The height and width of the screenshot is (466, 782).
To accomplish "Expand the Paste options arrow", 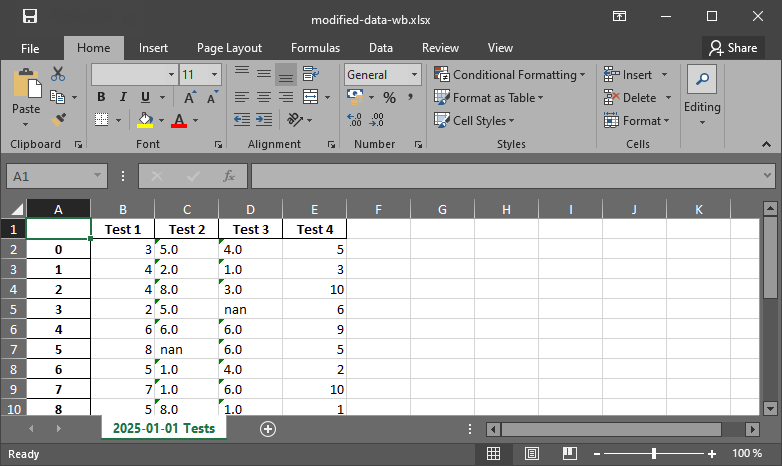I will coord(25,124).
